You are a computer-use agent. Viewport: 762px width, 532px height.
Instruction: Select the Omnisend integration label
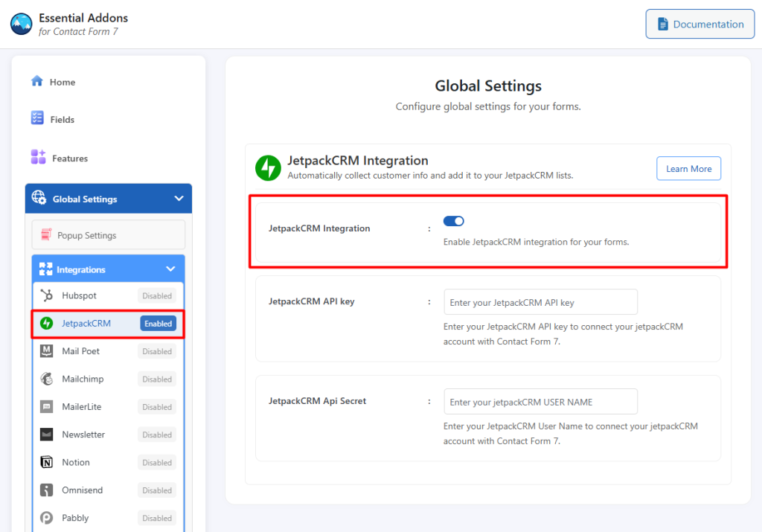82,490
